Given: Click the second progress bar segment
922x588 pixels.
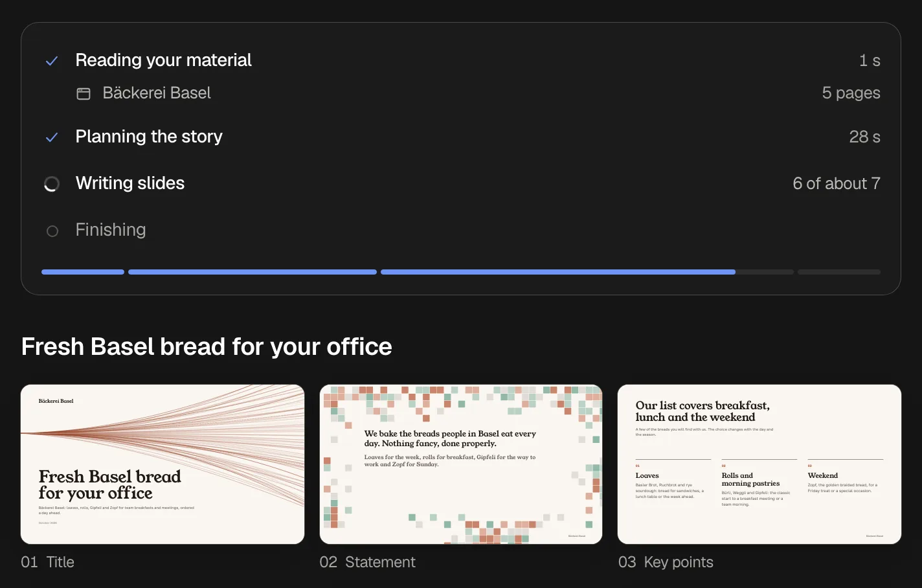Looking at the screenshot, I should (x=253, y=272).
